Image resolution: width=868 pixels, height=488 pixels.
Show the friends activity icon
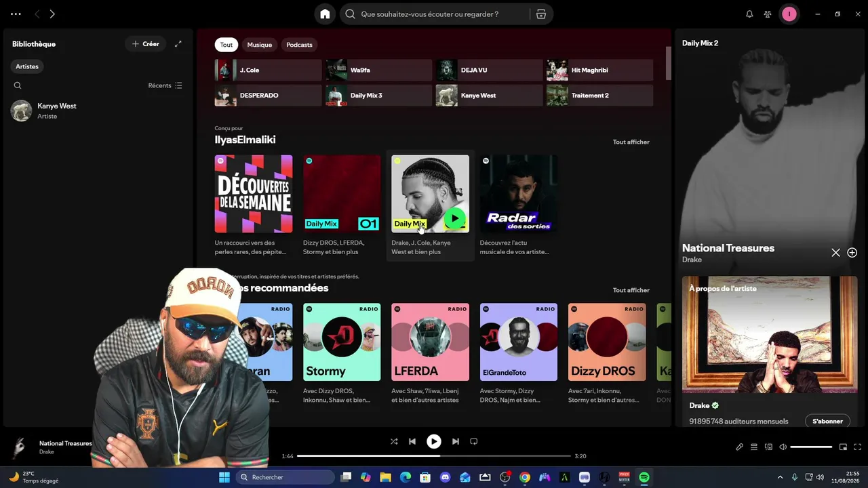click(768, 14)
